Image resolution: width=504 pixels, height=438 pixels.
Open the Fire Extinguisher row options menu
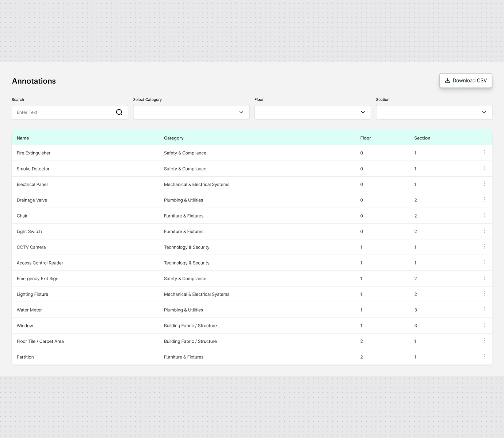click(x=484, y=152)
